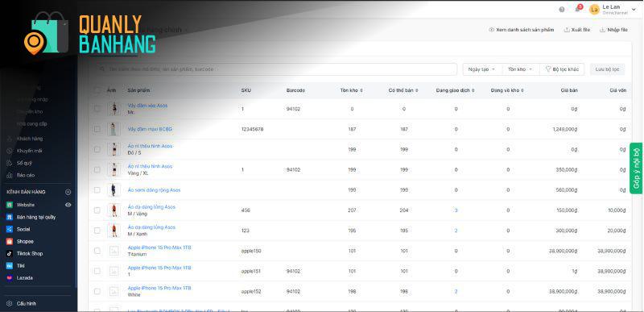Image resolution: width=644 pixels, height=312 pixels.
Task: Tick checkbox for iPhone Titanium row
Action: coord(97,251)
